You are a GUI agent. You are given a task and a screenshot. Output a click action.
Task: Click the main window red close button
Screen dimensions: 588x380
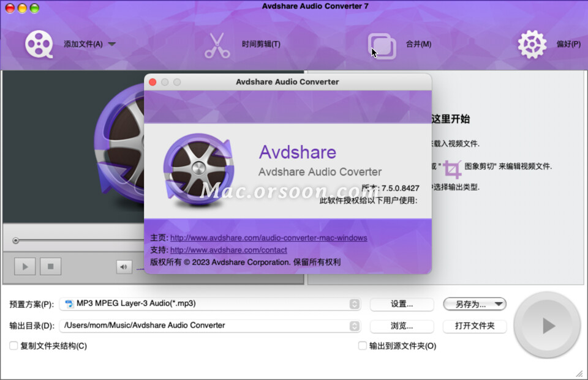click(x=10, y=8)
